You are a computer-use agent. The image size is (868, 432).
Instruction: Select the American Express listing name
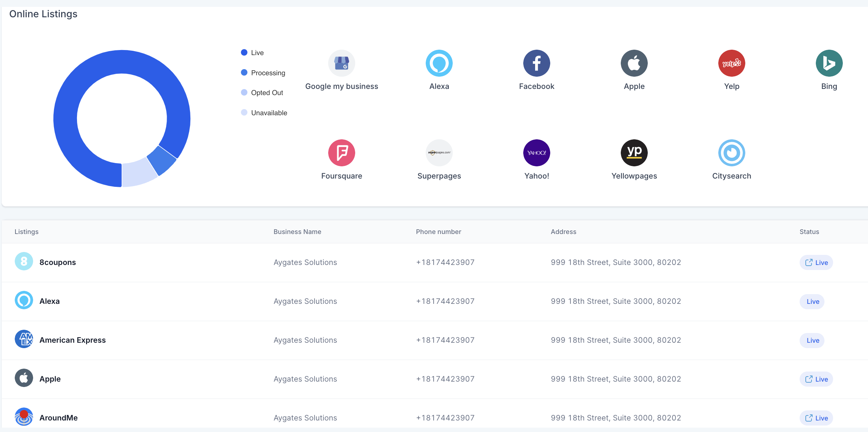[73, 340]
